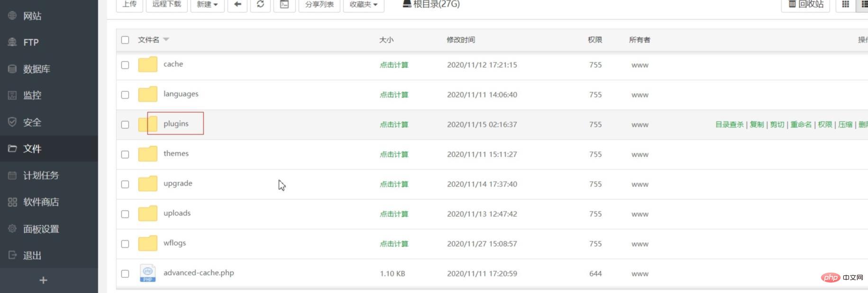The image size is (868, 293).
Task: Click the refresh icon in toolbar
Action: click(x=260, y=5)
